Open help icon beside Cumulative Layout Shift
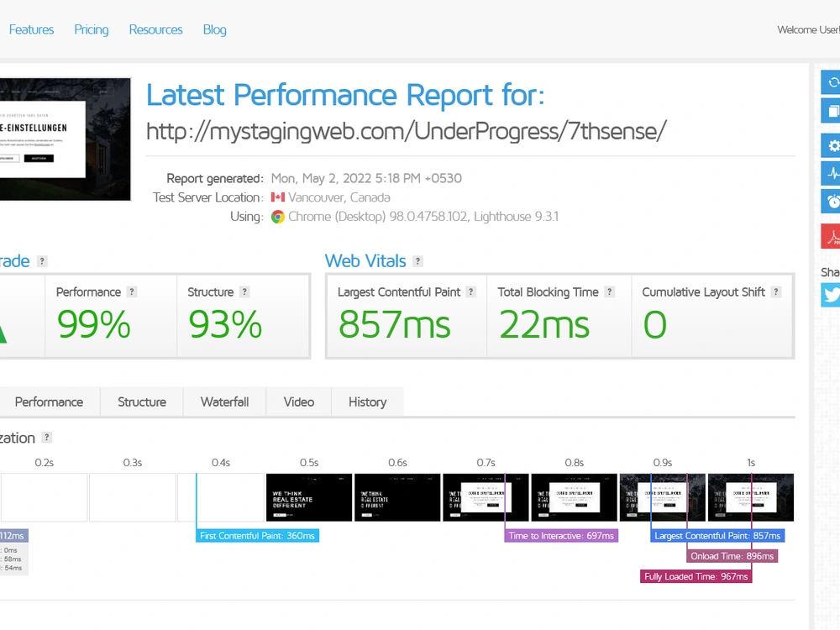This screenshot has width=840, height=630. (775, 292)
